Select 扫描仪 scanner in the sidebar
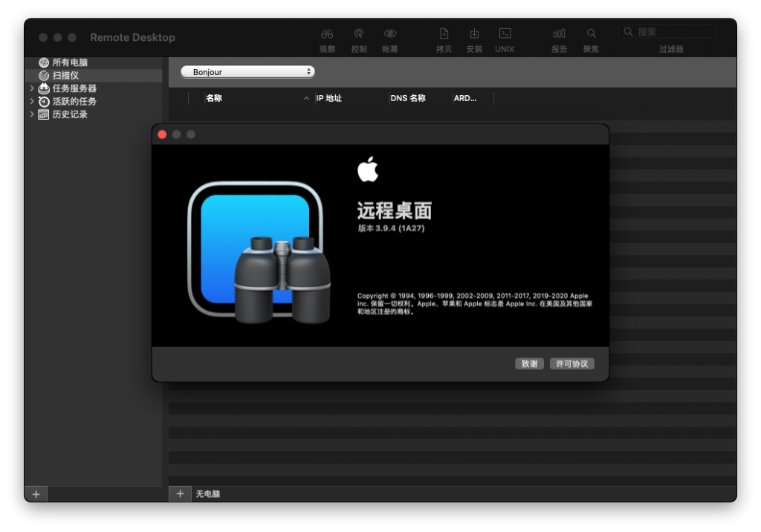This screenshot has height=532, width=761. pos(93,75)
